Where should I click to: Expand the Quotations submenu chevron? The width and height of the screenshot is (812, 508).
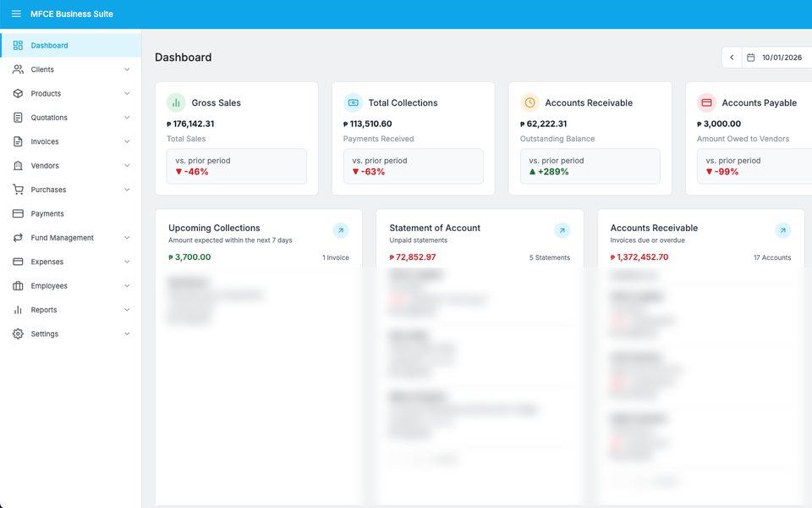click(x=127, y=118)
